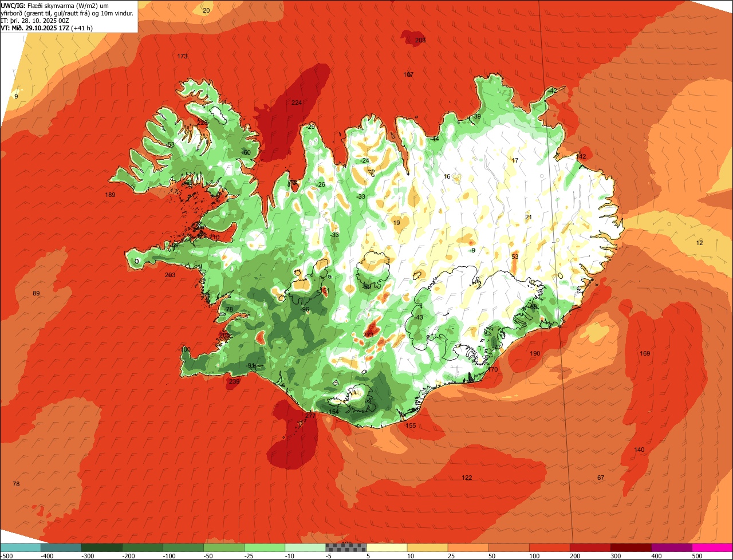
Task: Select the legend swatch between -50 and -25
Action: (224, 548)
